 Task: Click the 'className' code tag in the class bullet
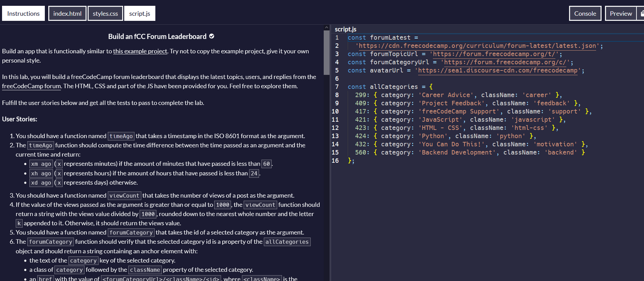click(145, 270)
